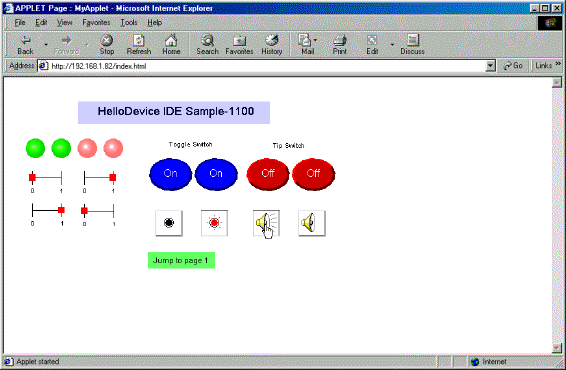566x370 pixels.
Task: Click the Jump to page 1 button
Action: point(181,260)
